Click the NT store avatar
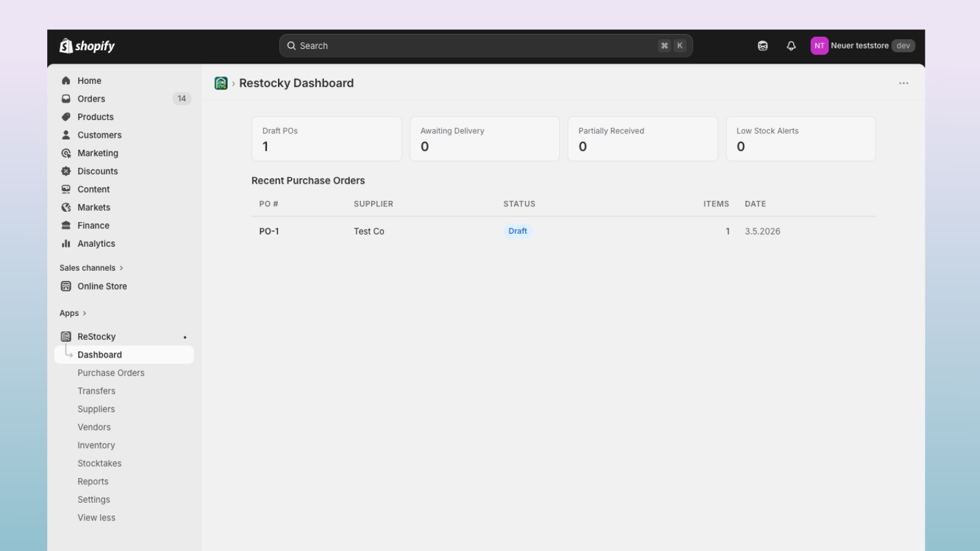Screen dimensions: 980x551 click(x=820, y=46)
